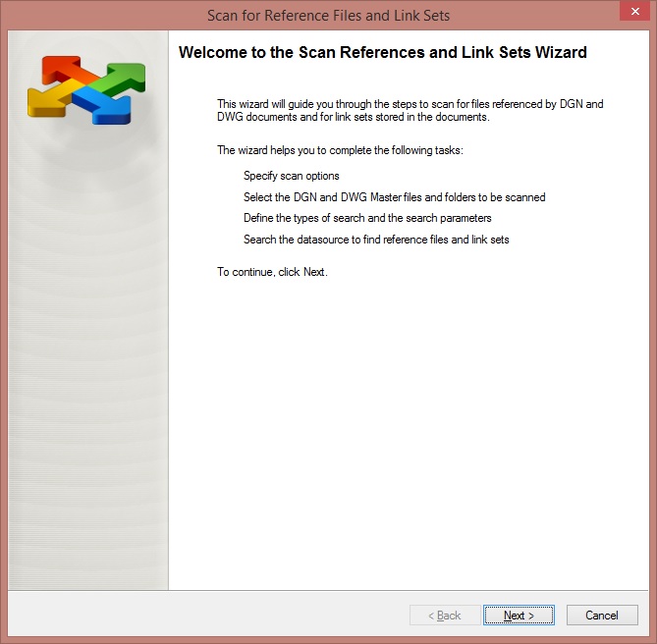
Task: Click 'To continue, click Next' text
Action: [x=272, y=272]
